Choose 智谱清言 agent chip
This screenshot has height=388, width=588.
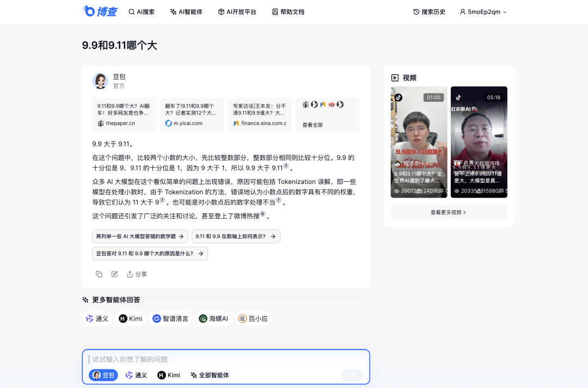click(170, 319)
